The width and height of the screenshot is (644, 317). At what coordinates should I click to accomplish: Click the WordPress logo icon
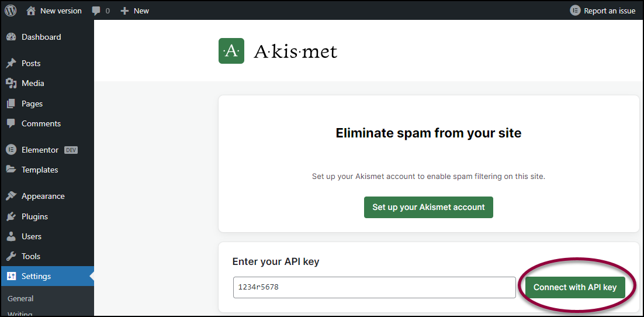click(11, 11)
